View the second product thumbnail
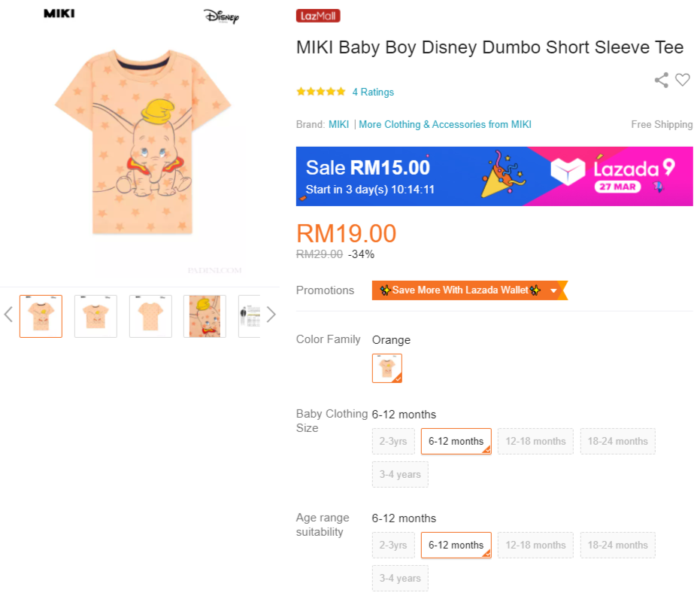 pyautogui.click(x=95, y=316)
